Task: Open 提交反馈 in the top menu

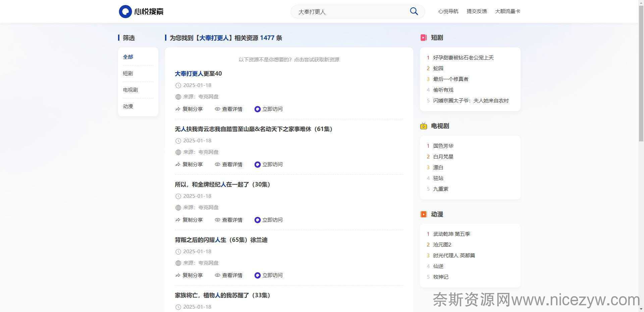Action: tap(477, 11)
